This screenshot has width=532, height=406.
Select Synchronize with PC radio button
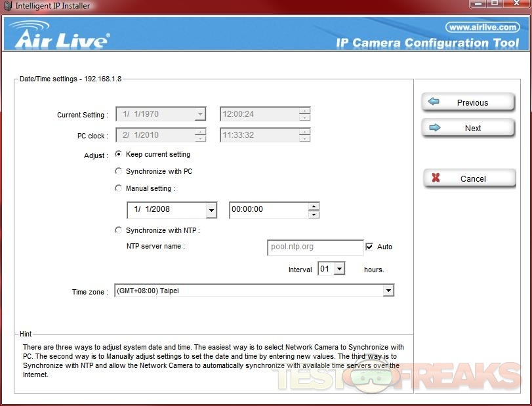119,171
